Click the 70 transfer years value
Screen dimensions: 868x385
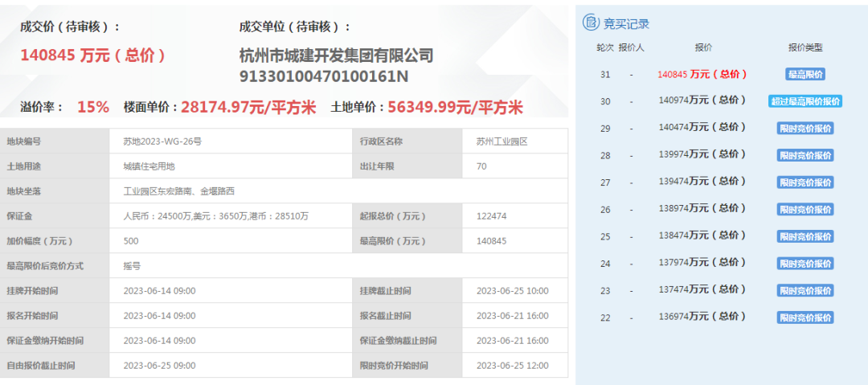pyautogui.click(x=481, y=166)
